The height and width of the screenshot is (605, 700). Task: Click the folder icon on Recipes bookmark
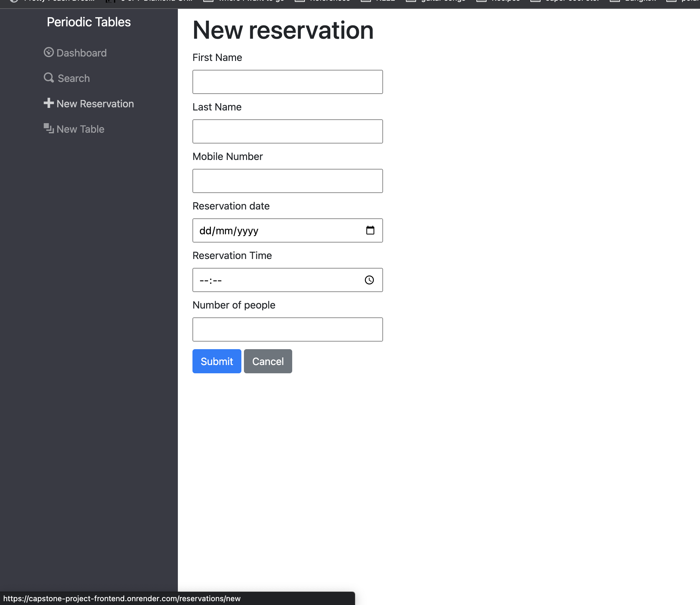[481, 1]
